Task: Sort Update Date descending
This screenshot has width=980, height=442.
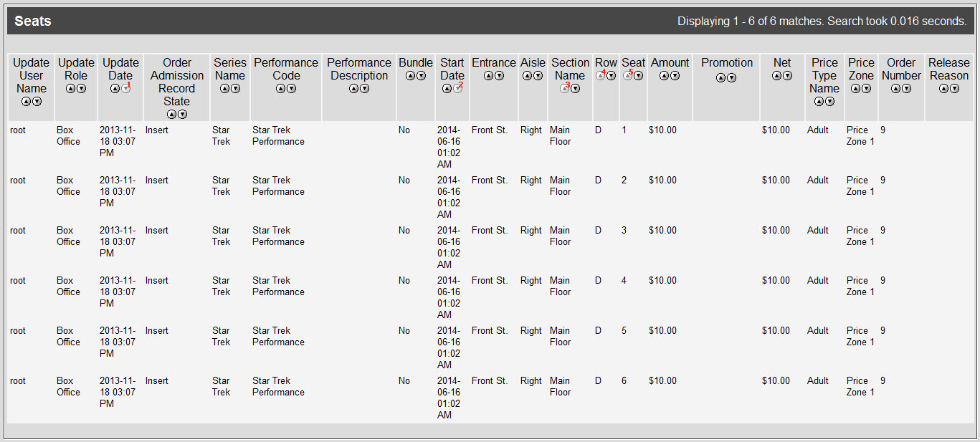Action: point(126,89)
